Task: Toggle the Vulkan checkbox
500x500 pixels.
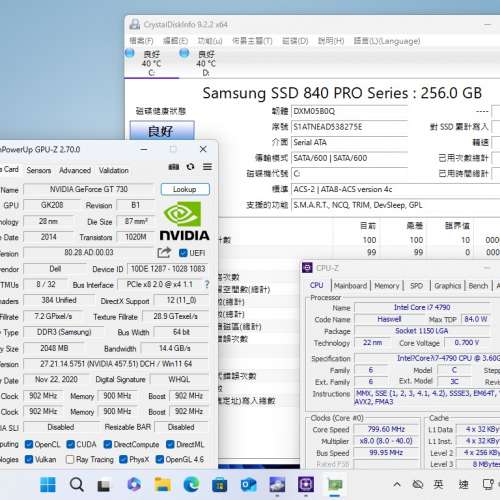Action: click(x=29, y=459)
